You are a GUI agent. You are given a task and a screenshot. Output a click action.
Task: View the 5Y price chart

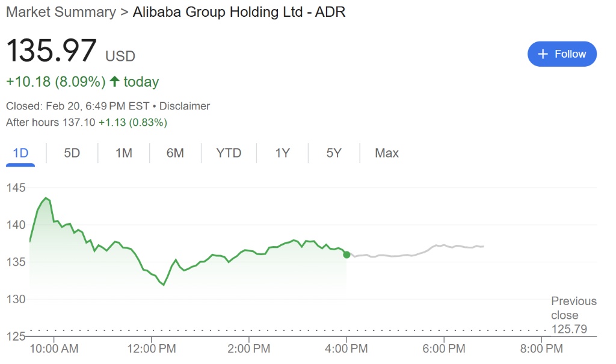click(334, 153)
